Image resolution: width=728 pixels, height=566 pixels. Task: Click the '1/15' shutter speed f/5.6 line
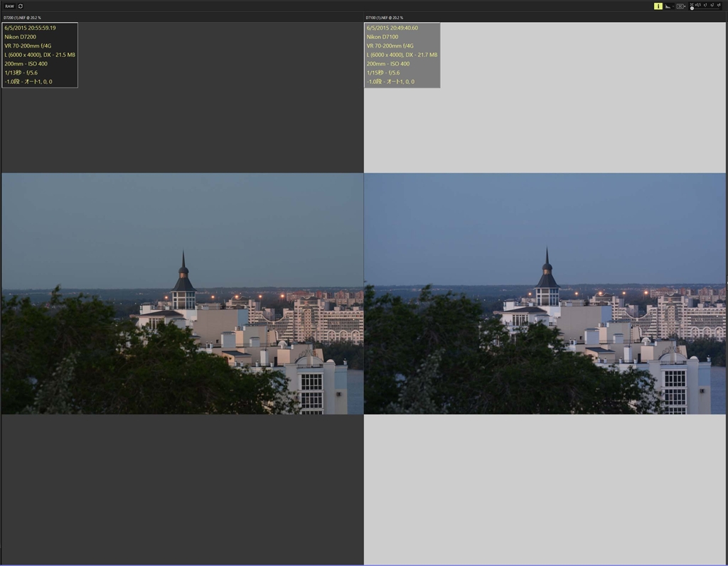(383, 73)
